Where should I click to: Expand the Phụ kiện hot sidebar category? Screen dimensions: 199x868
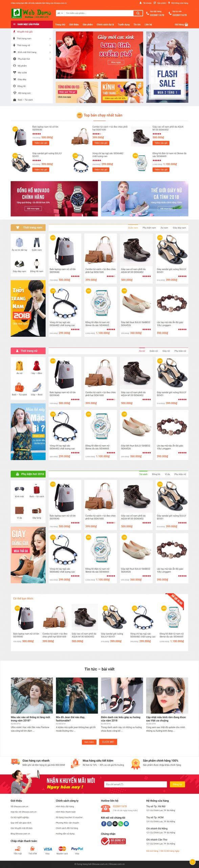click(x=32, y=59)
